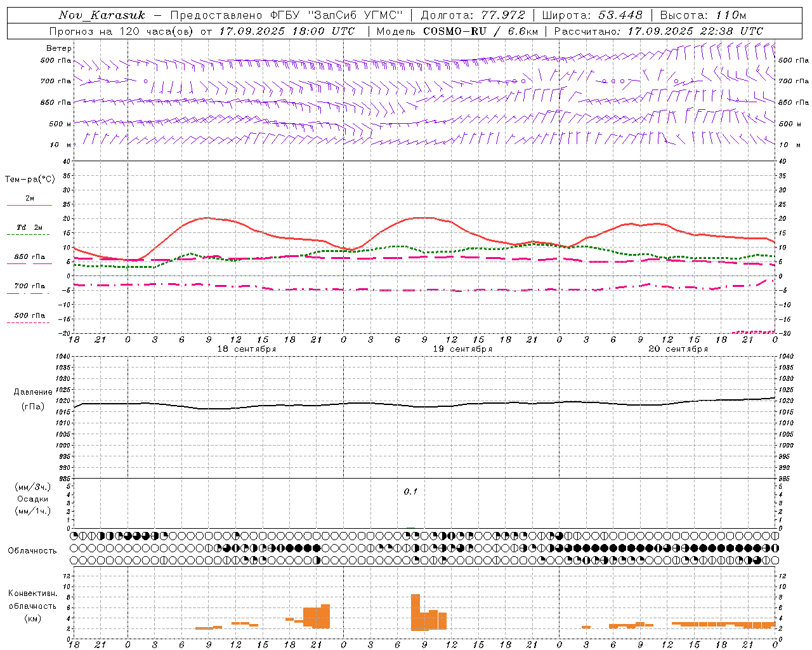
Task: Click the 'Td 2м' dew point legend entry
Action: tap(30, 227)
